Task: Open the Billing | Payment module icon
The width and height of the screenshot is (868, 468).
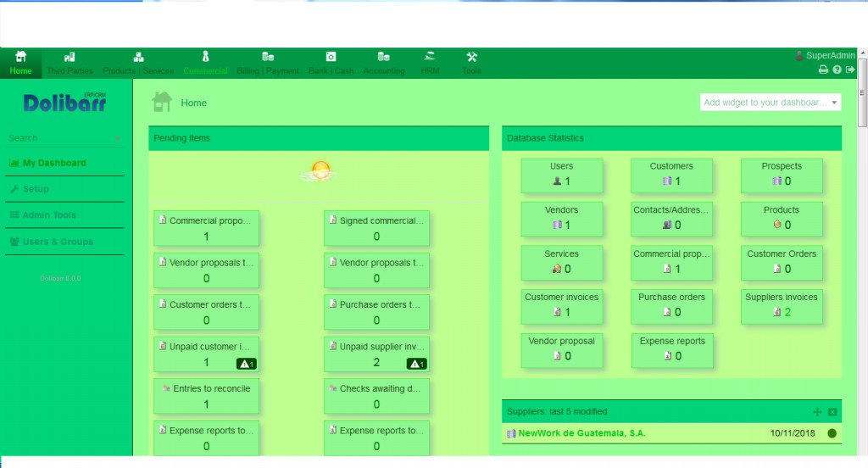Action: click(x=268, y=57)
